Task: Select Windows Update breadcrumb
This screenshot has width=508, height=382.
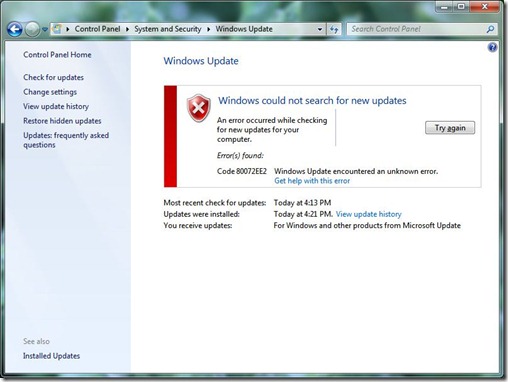Action: click(244, 29)
